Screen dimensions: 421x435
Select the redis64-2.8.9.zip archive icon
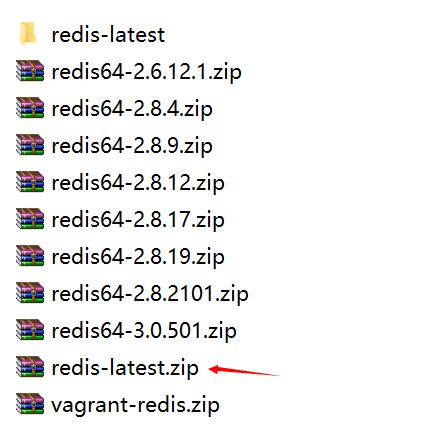pos(30,144)
